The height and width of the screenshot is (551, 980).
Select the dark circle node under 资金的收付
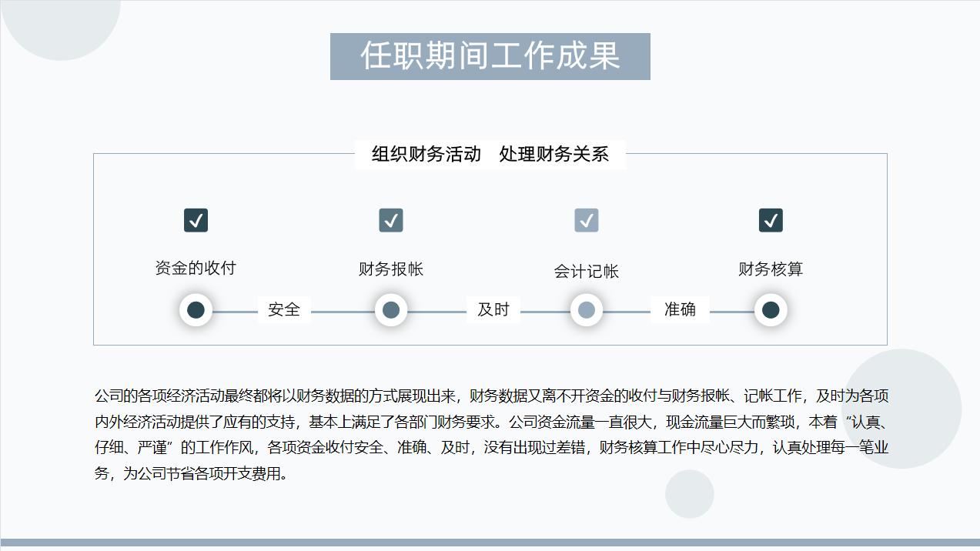[195, 309]
